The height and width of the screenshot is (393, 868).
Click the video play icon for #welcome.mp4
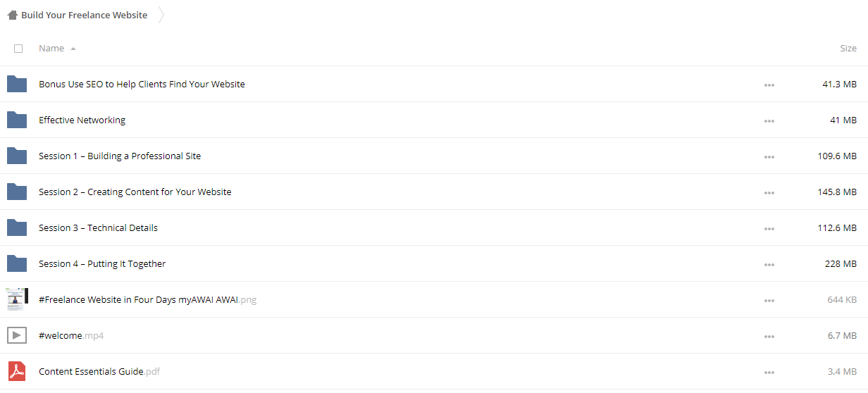point(17,335)
